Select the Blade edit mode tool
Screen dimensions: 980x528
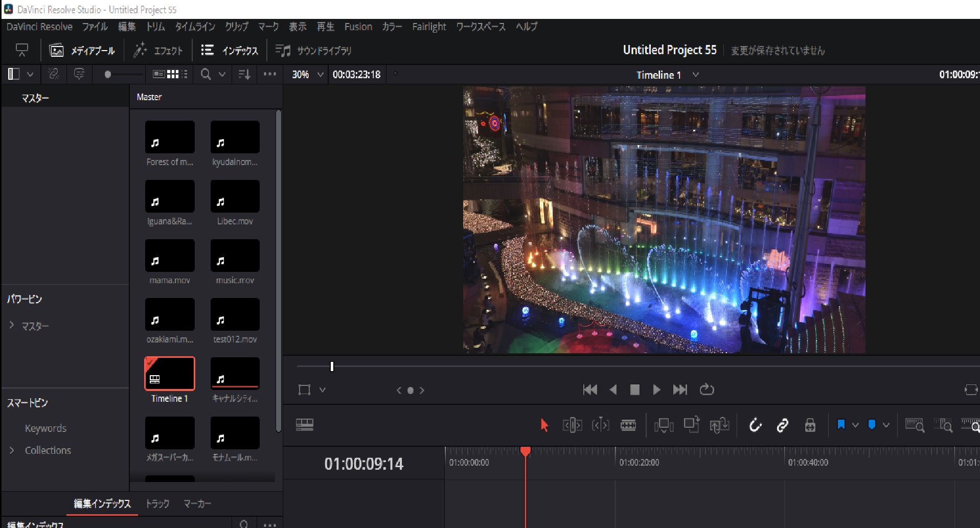628,425
